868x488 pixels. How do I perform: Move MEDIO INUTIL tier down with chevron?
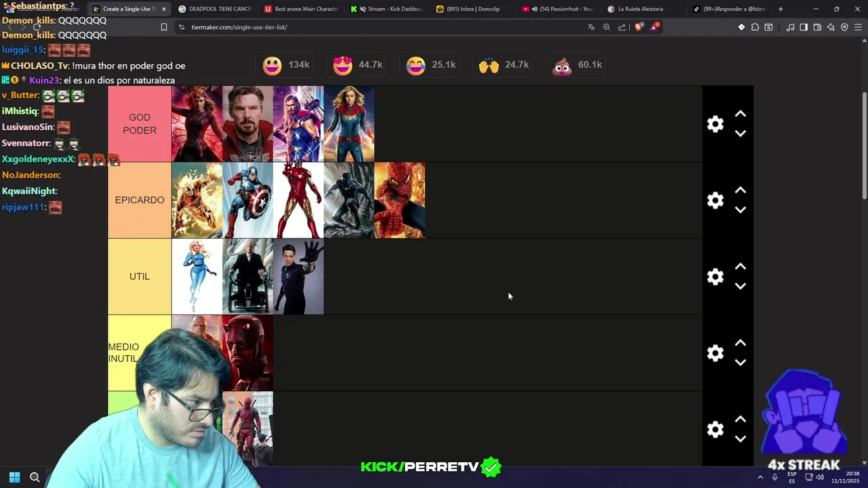(741, 363)
